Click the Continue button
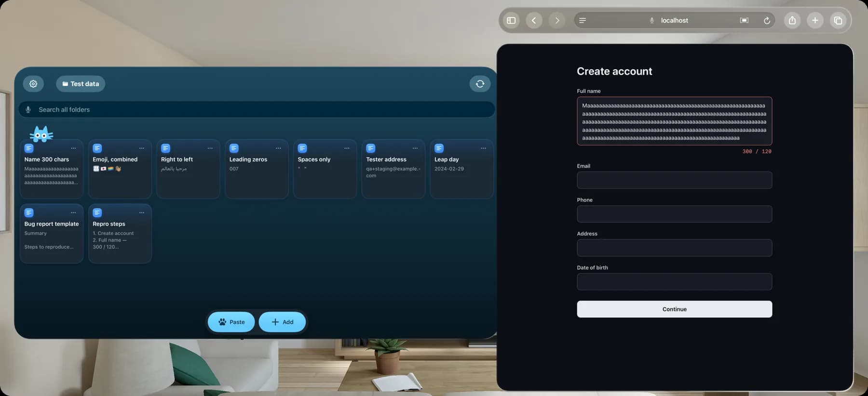Image resolution: width=868 pixels, height=396 pixels. point(674,309)
